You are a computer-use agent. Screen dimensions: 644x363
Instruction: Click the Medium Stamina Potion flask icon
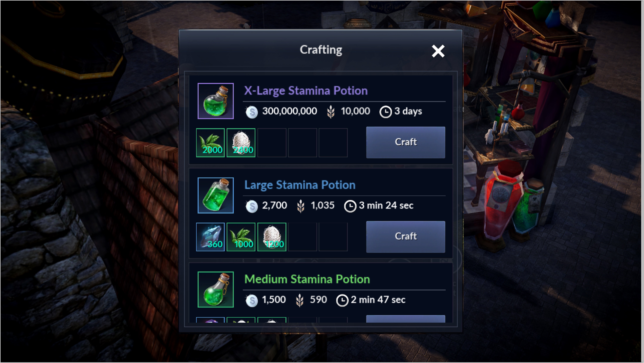[215, 289]
